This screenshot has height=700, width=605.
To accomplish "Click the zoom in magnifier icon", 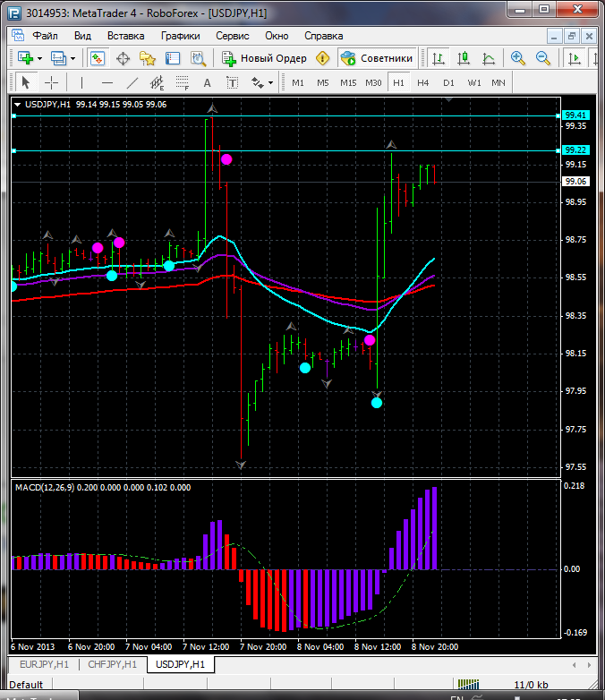I will click(517, 58).
